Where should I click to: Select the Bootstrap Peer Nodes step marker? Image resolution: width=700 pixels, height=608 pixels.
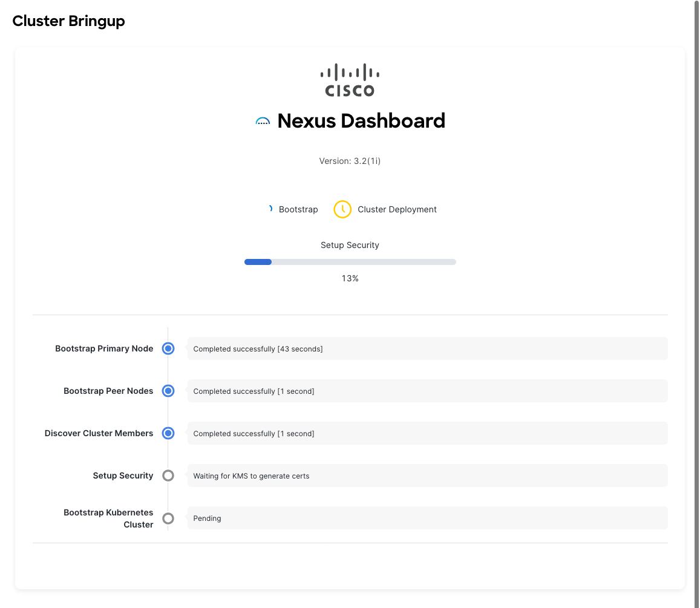pos(168,391)
